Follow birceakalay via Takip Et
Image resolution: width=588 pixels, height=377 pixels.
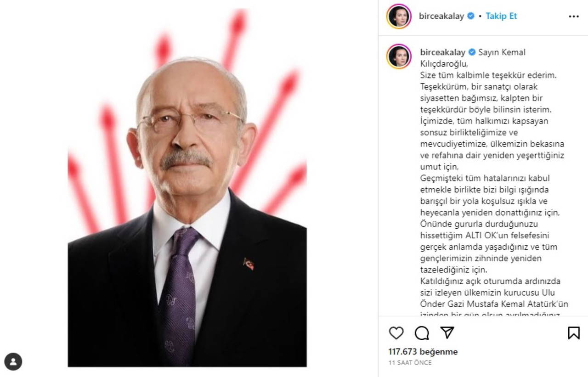click(x=501, y=16)
